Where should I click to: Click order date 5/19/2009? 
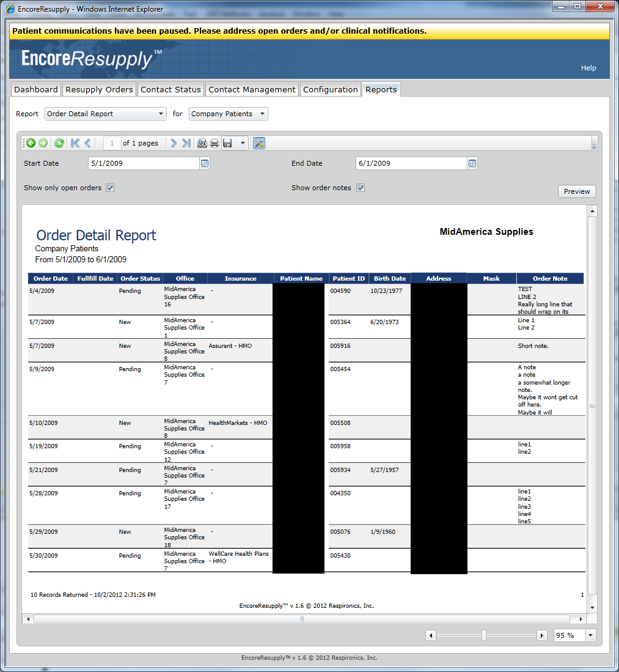43,446
